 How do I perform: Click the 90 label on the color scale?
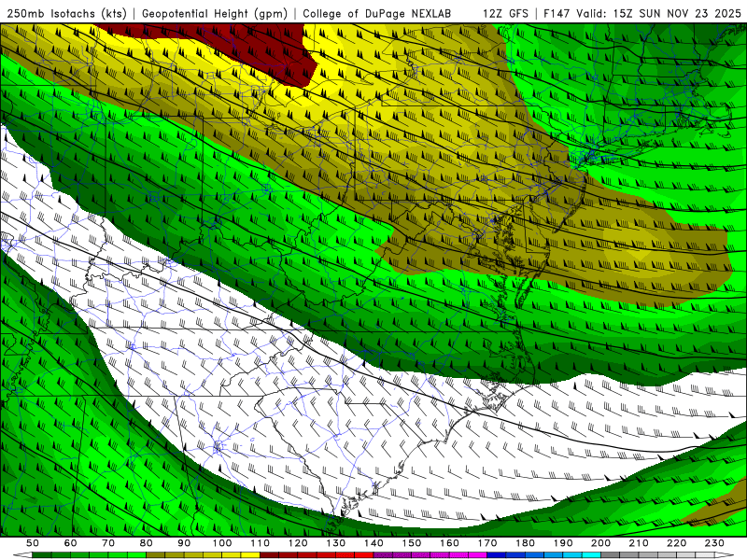(184, 543)
